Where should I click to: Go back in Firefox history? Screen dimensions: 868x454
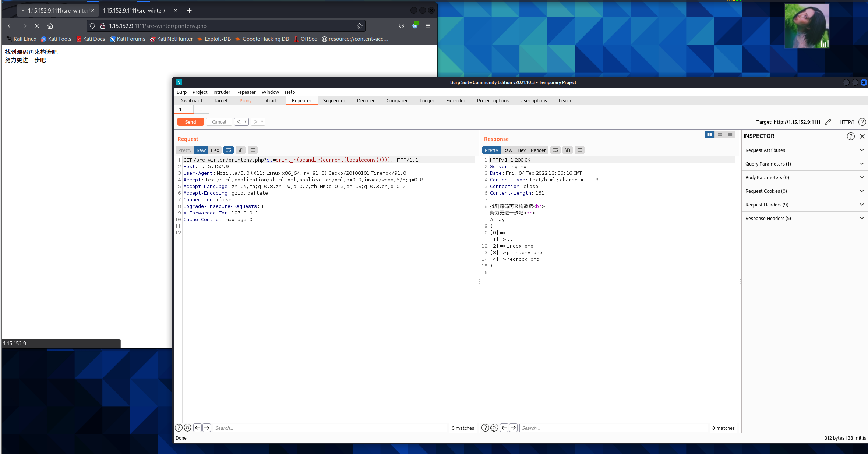pyautogui.click(x=11, y=26)
